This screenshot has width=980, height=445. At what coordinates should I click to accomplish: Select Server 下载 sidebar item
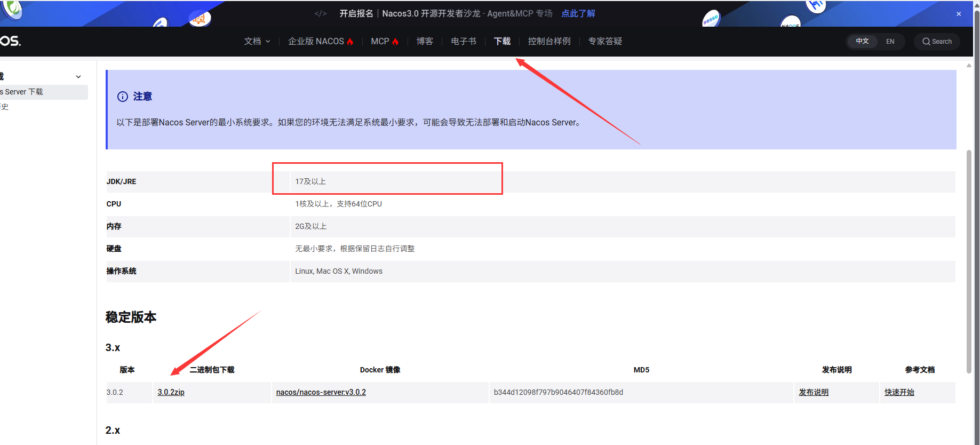click(x=44, y=92)
